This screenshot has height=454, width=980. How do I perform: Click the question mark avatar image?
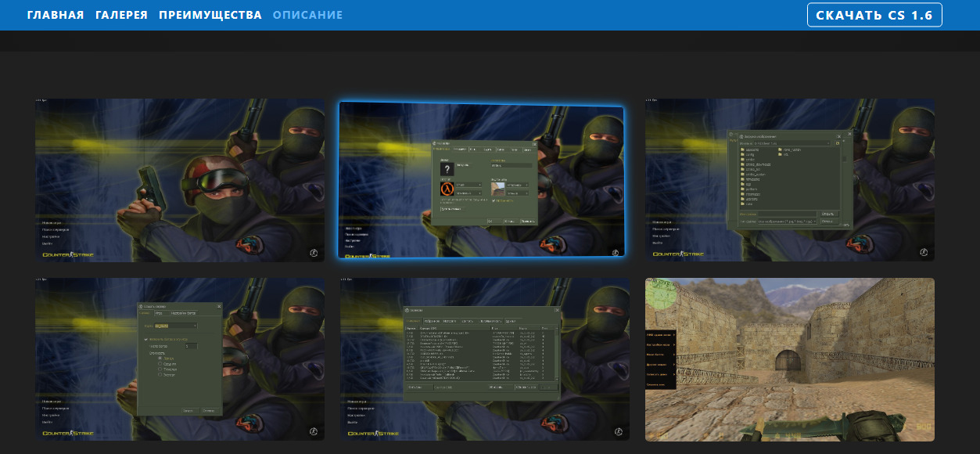coord(447,168)
